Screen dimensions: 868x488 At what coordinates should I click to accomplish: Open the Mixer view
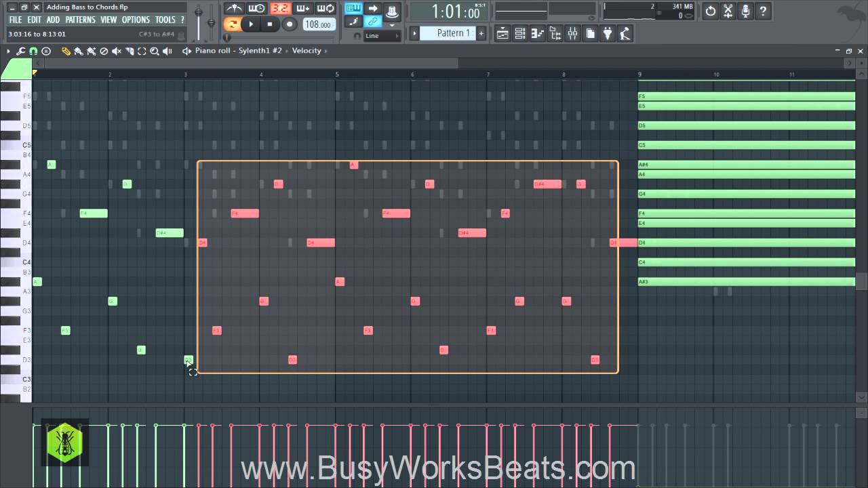572,34
